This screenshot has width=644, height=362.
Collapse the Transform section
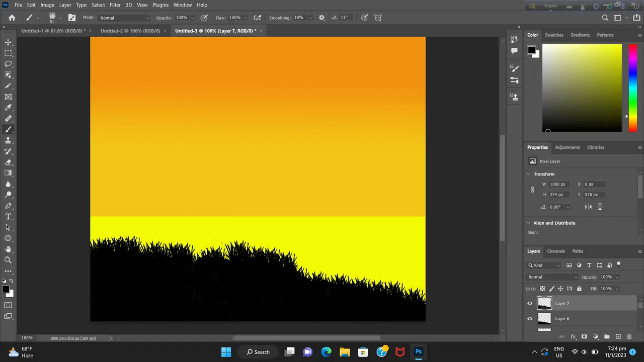[528, 174]
